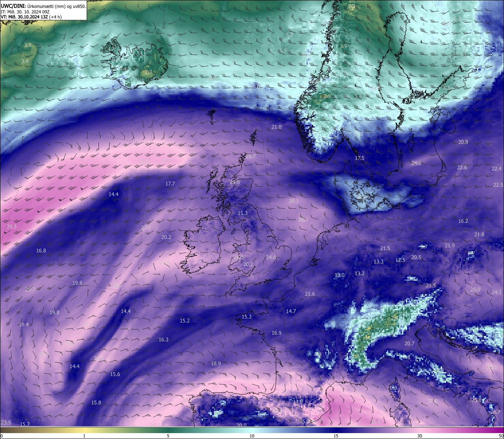The height and width of the screenshot is (439, 504).
Task: Click the 15.8 value label
Action: pyautogui.click(x=96, y=402)
